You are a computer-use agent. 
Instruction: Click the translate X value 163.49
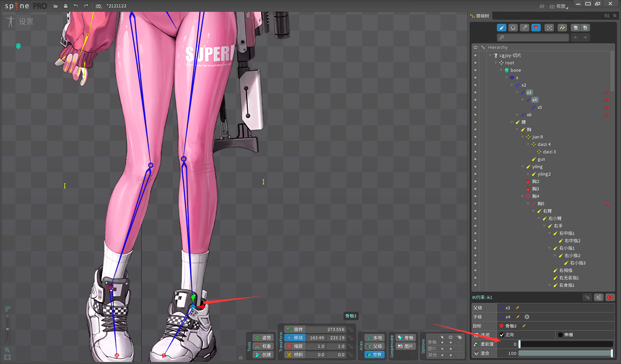click(x=316, y=338)
